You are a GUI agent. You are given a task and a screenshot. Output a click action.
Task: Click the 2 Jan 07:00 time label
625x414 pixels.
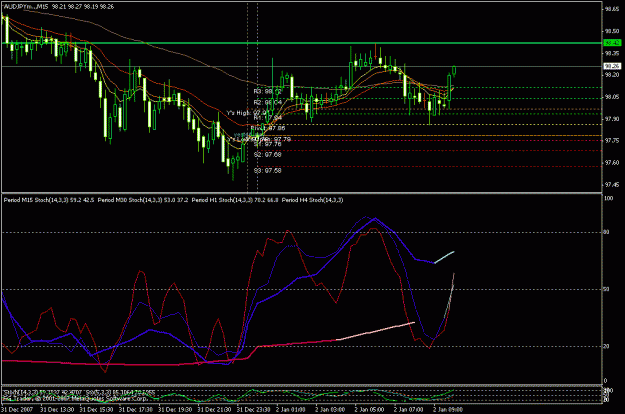[409, 409]
